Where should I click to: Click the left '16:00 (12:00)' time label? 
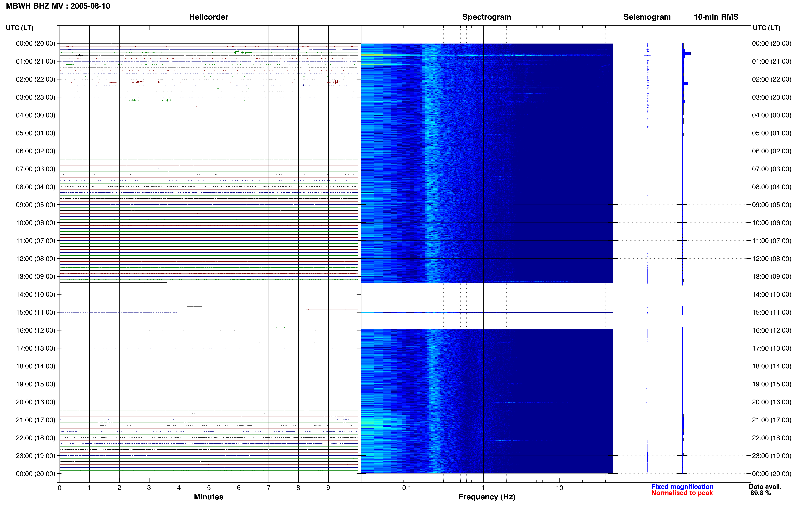pos(36,330)
